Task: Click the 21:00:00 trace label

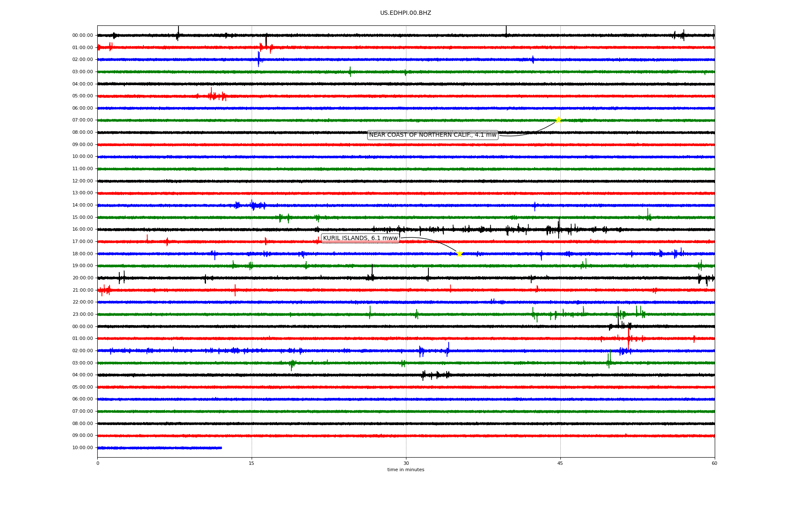Action: (x=82, y=290)
